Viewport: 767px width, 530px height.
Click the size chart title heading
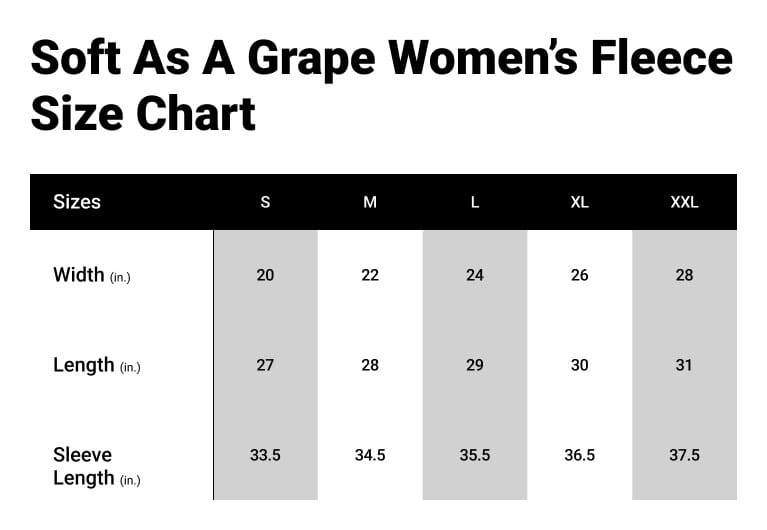point(380,86)
